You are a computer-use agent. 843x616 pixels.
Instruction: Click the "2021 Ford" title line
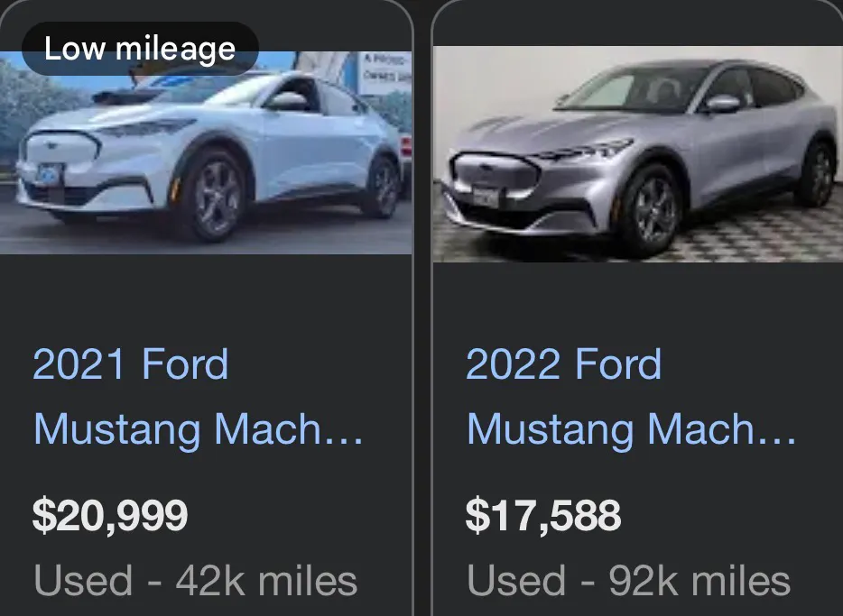point(131,365)
